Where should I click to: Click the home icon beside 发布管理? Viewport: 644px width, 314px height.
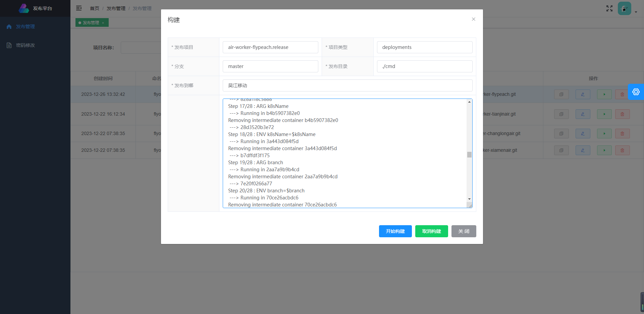coord(9,26)
